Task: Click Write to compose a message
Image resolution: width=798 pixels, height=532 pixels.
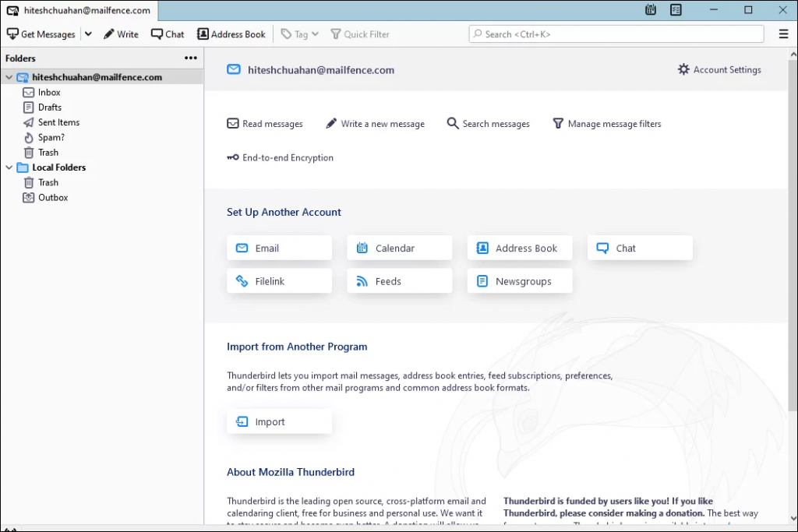Action: coord(121,34)
